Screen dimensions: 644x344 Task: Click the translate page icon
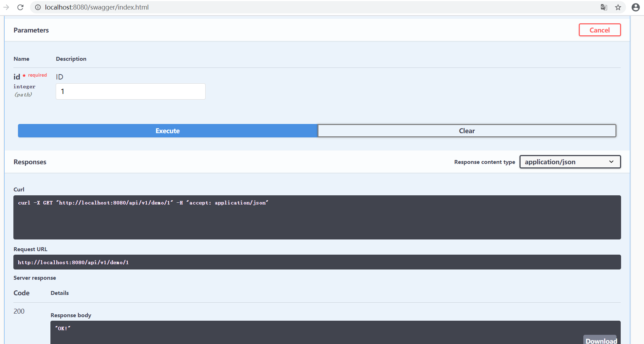point(604,7)
